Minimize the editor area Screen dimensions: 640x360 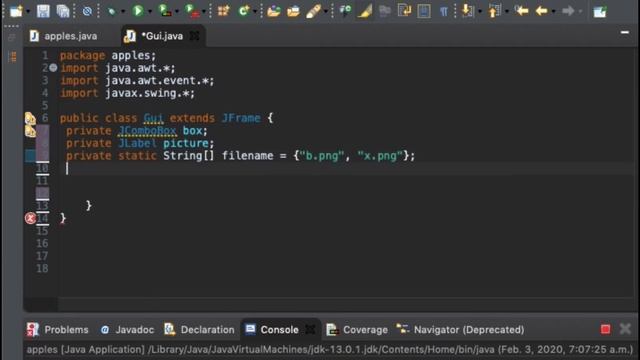coord(624,32)
